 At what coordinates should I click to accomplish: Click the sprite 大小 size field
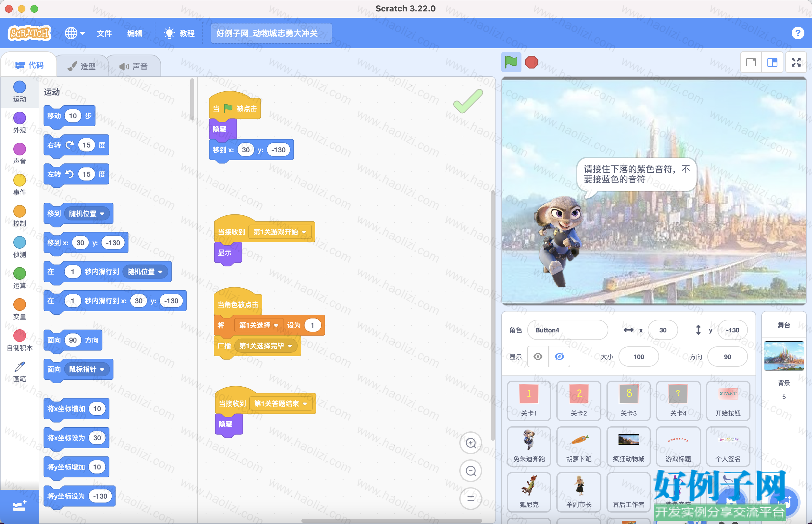point(638,357)
